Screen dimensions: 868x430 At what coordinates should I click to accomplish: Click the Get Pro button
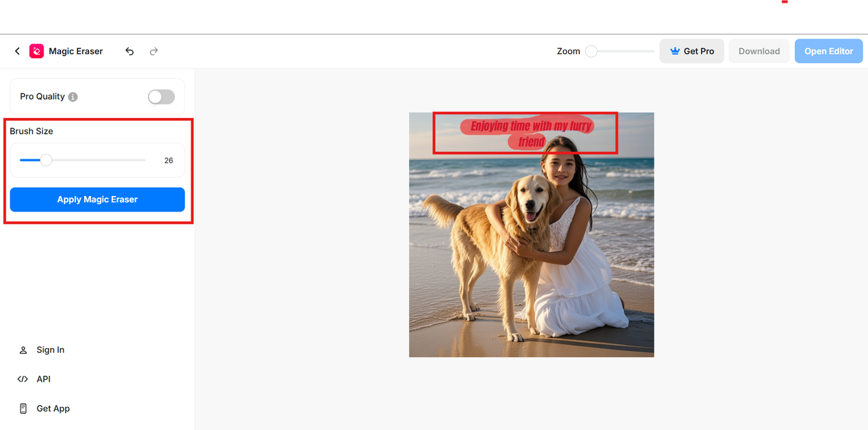[x=692, y=51]
